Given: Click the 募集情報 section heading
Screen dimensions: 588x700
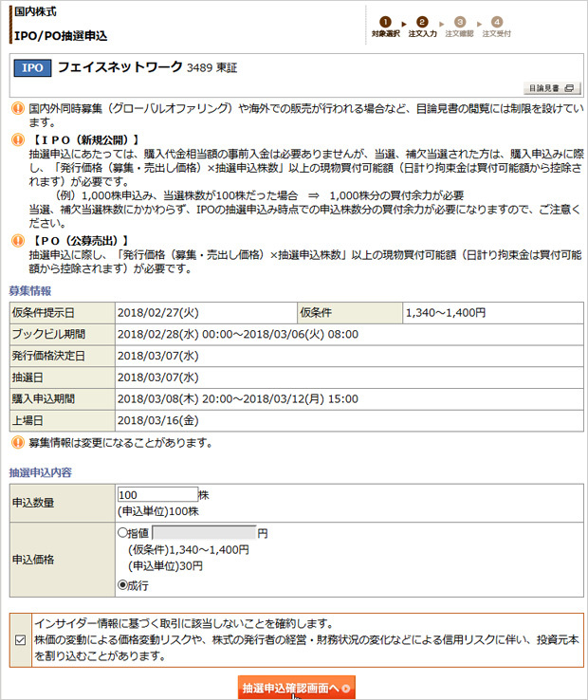Looking at the screenshot, I should pyautogui.click(x=30, y=291).
